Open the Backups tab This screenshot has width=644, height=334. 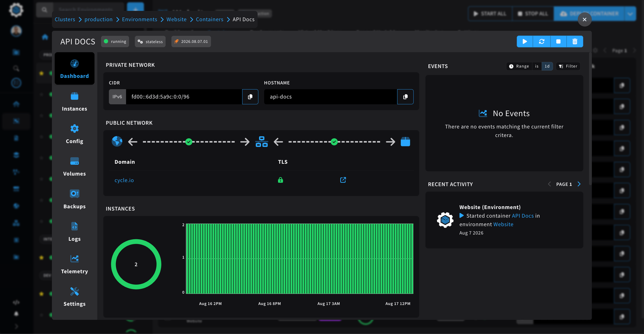pyautogui.click(x=75, y=199)
